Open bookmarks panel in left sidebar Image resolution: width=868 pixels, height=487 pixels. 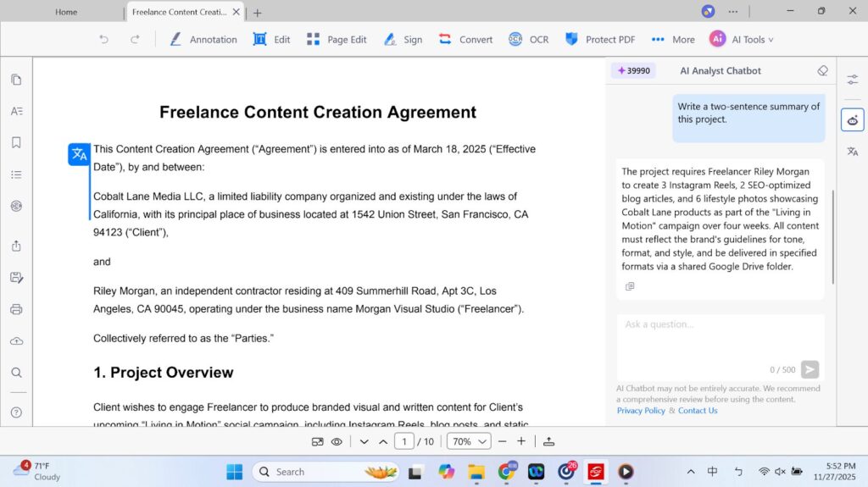(16, 142)
